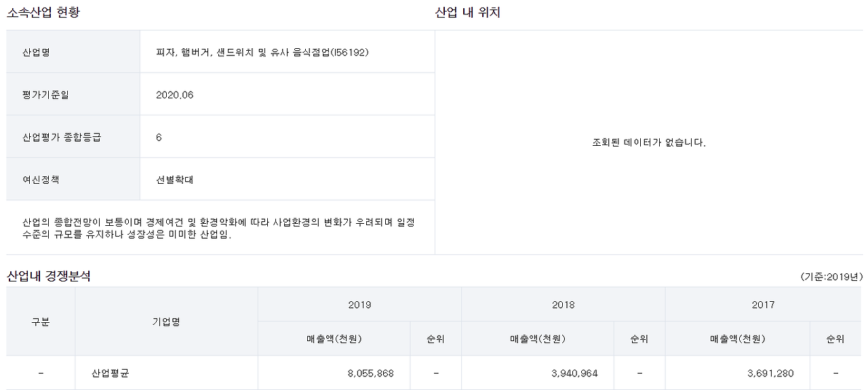Select the 2019 year column header
The image size is (868, 390).
tap(359, 305)
